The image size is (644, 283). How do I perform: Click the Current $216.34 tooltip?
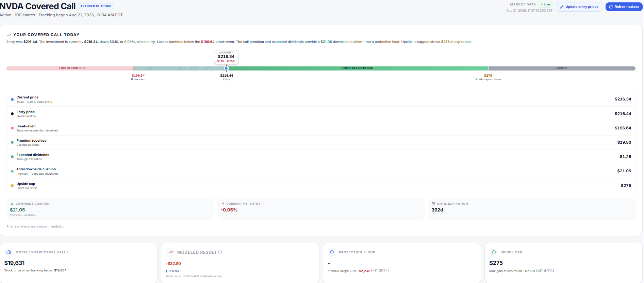[226, 57]
